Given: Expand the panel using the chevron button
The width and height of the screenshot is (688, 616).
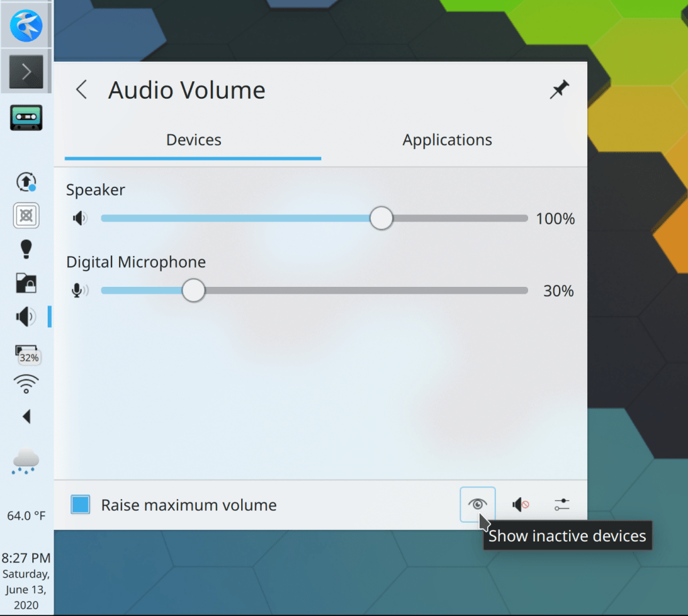Looking at the screenshot, I should tap(26, 72).
